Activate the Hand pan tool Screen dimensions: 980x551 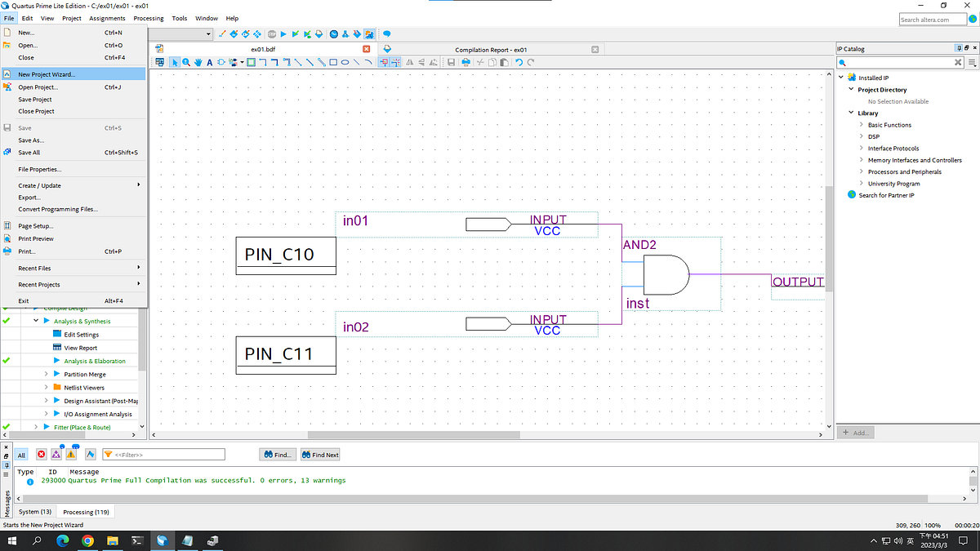pos(198,62)
